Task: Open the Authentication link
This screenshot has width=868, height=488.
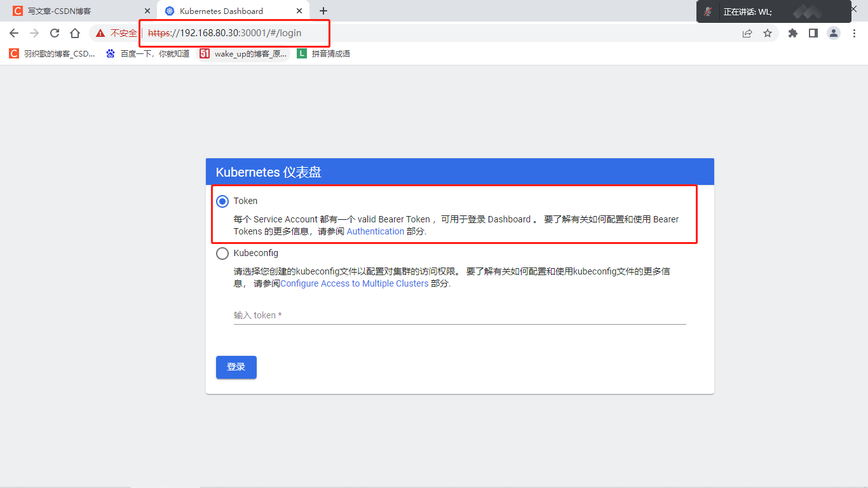Action: [376, 231]
